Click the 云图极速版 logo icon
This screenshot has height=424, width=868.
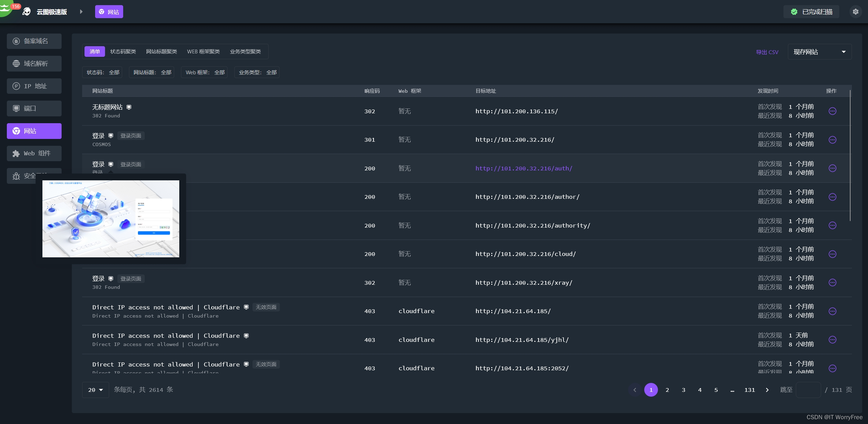pyautogui.click(x=27, y=12)
